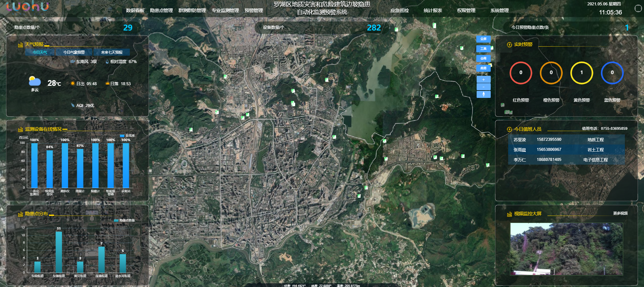Screen dimensions: 644x287
Task: Open the 更多视频 link
Action: [x=620, y=213]
